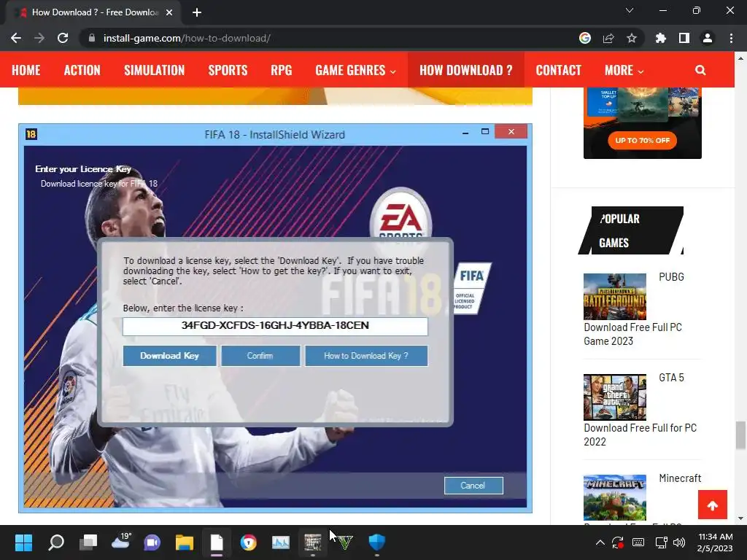Open the SPORTS category
The width and height of the screenshot is (747, 560).
[x=228, y=70]
